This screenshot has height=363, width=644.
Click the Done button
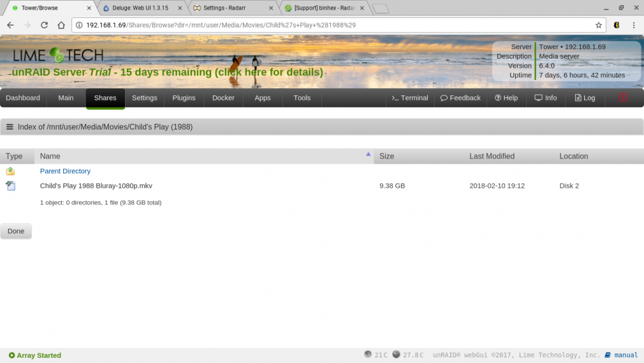[16, 231]
